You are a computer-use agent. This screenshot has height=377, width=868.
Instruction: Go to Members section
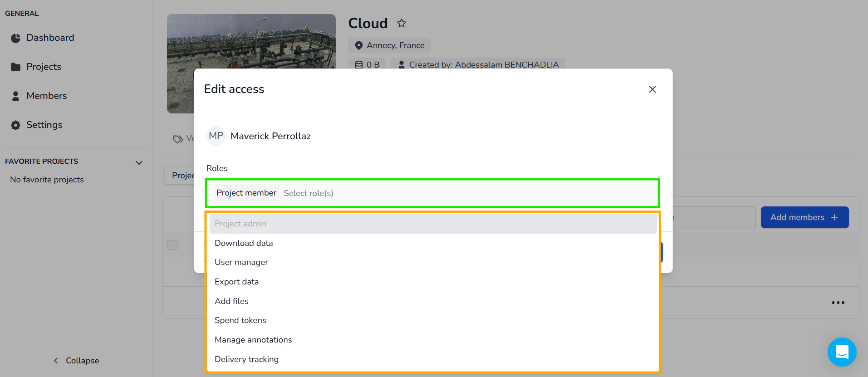(x=46, y=96)
